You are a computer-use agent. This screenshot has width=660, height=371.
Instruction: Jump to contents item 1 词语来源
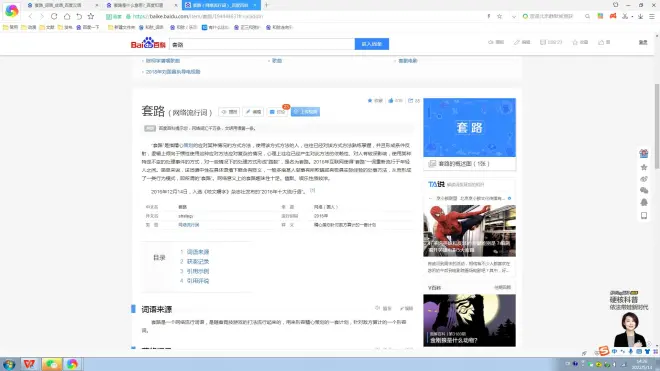[x=198, y=252]
